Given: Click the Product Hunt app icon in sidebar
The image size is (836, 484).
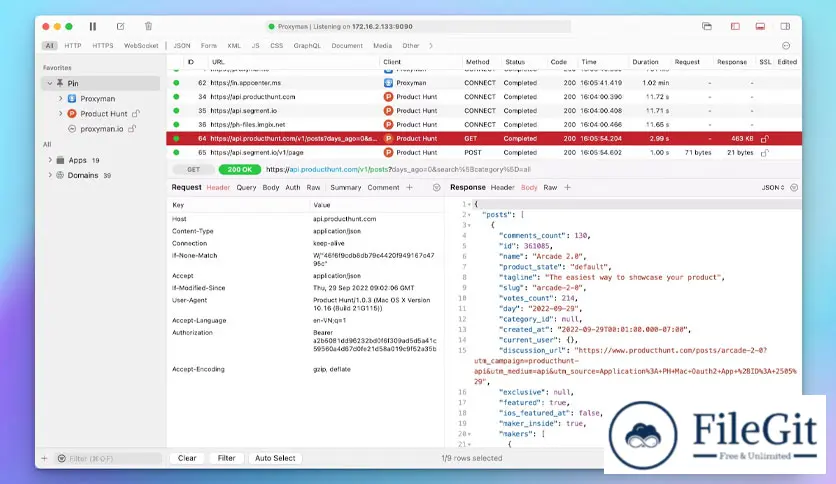Looking at the screenshot, I should [72, 114].
